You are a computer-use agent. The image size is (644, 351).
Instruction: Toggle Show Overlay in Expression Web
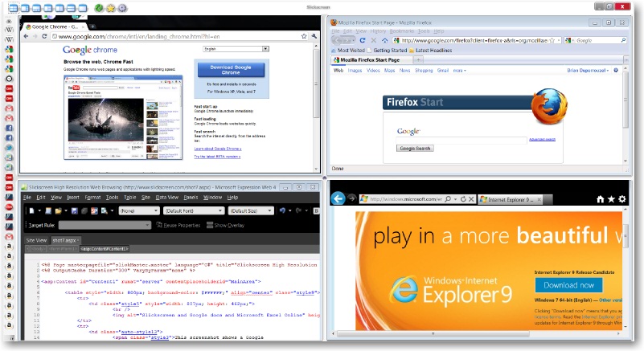[x=225, y=225]
